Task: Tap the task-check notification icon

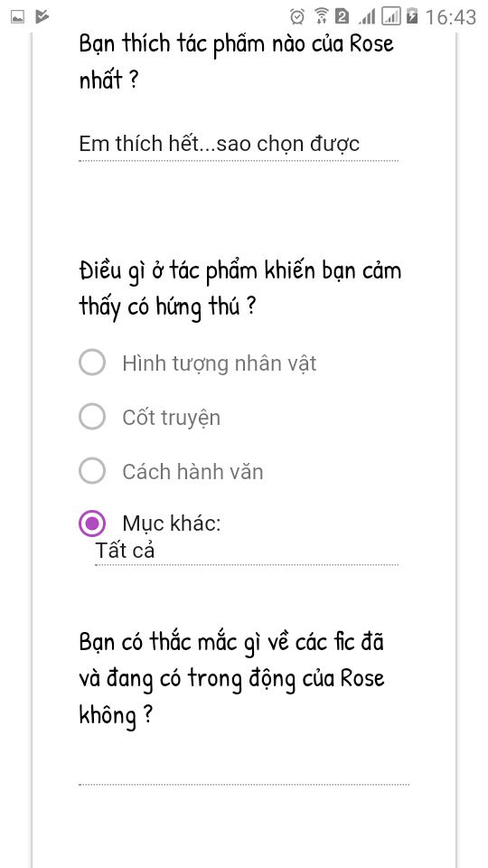Action: (42, 17)
